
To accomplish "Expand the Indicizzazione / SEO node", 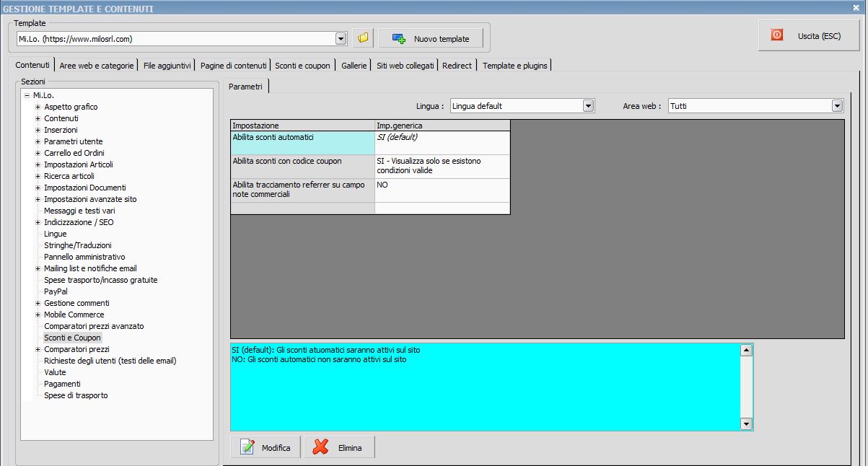I will (x=38, y=222).
